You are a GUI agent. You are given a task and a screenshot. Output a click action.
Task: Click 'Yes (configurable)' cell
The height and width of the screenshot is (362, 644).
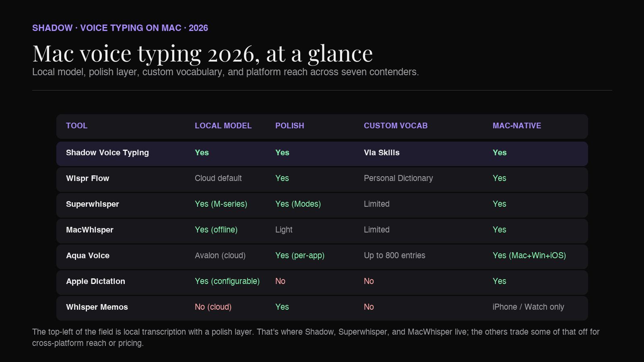click(x=227, y=282)
